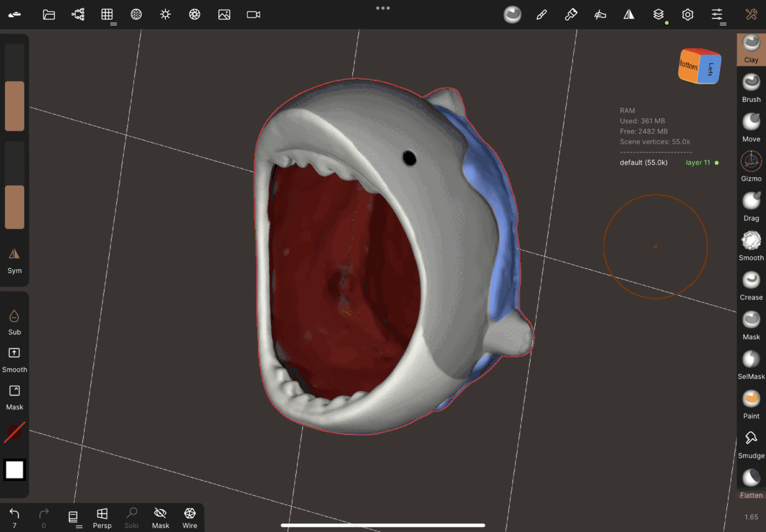Click the RAM Used: 361 MB text

tap(642, 121)
